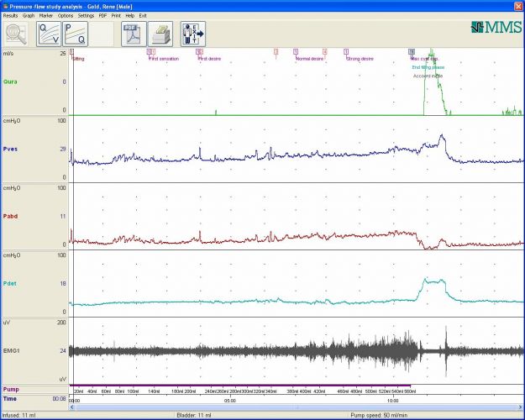Image resolution: width=525 pixels, height=420 pixels.
Task: Click the magnifier zoom toolbar icon
Action: [16, 34]
